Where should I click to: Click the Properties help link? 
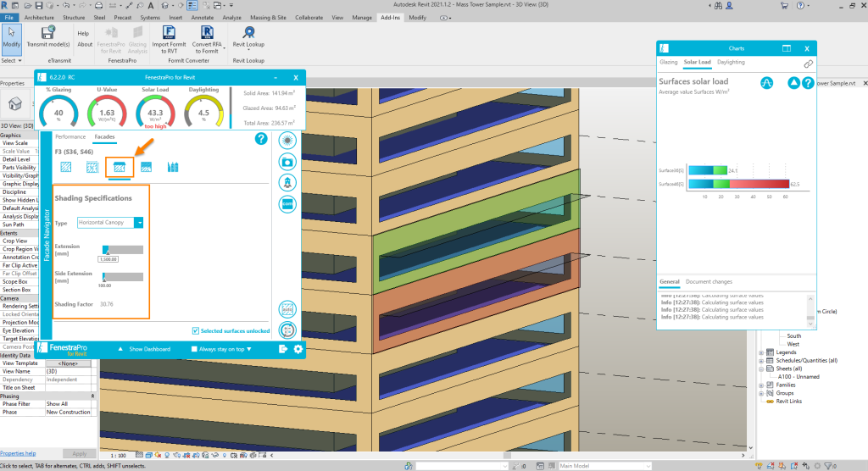point(18,453)
